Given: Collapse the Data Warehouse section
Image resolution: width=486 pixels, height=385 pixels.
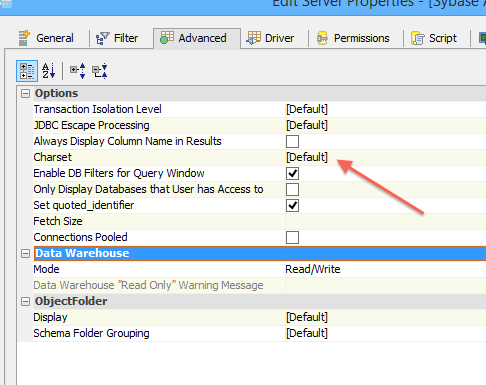Looking at the screenshot, I should (25, 254).
